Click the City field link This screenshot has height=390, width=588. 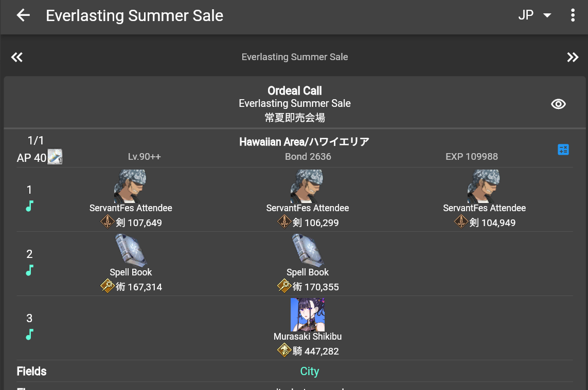coord(310,372)
